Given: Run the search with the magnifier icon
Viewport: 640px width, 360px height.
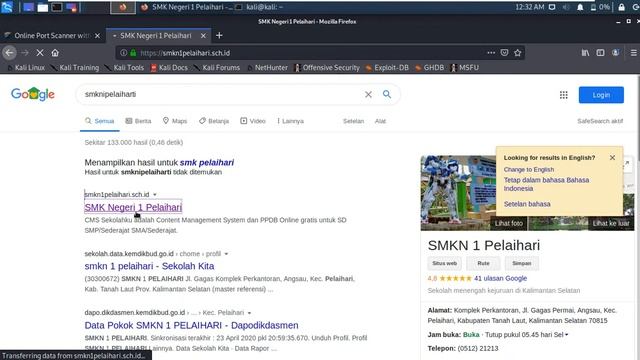Looking at the screenshot, I should click(387, 94).
